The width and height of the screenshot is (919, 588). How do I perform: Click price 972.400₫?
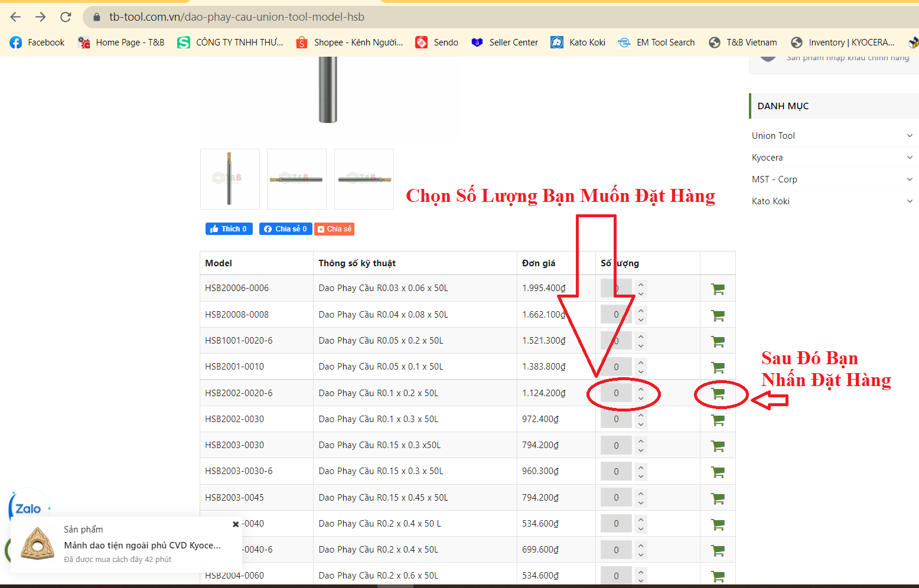point(540,419)
